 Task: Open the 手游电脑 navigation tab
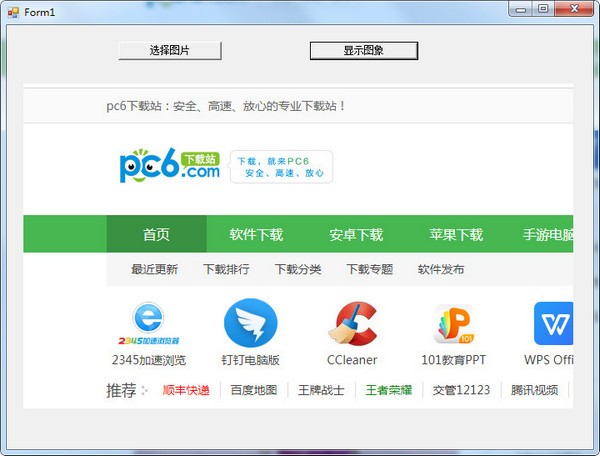pos(548,234)
